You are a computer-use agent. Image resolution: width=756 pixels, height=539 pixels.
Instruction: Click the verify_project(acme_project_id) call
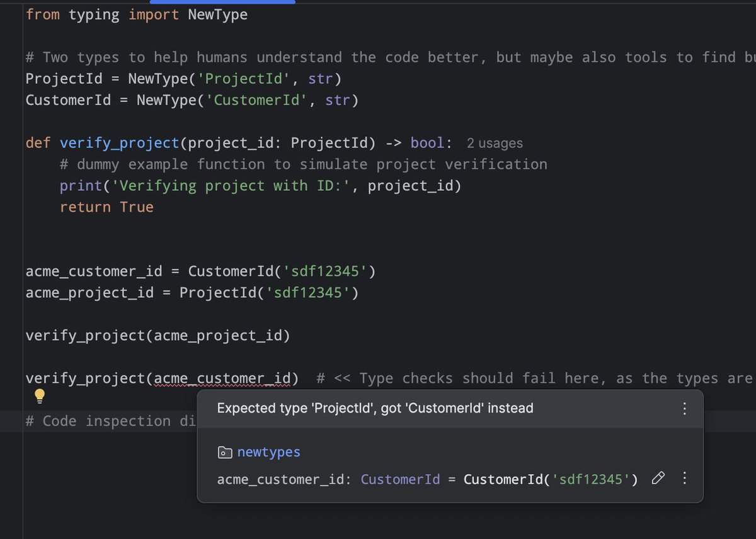point(158,336)
